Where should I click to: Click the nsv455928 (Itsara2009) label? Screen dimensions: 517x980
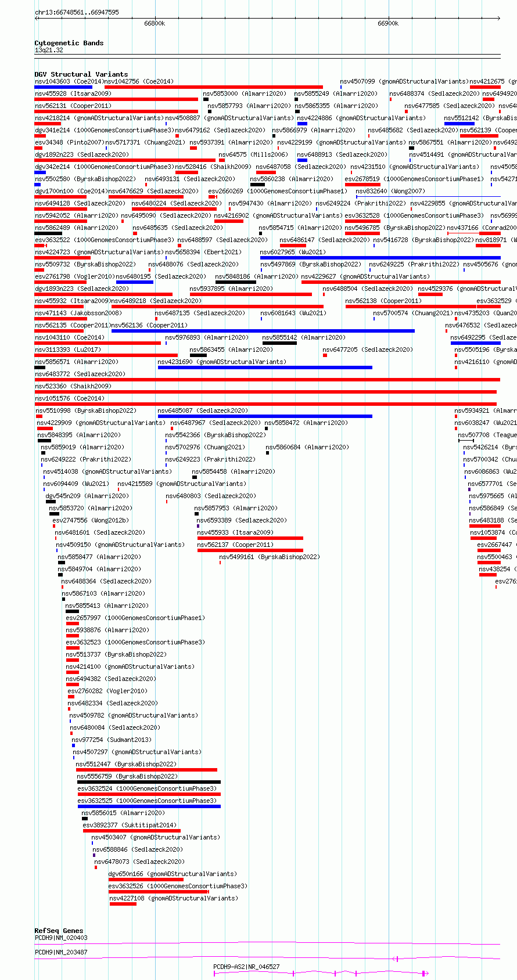[x=73, y=94]
